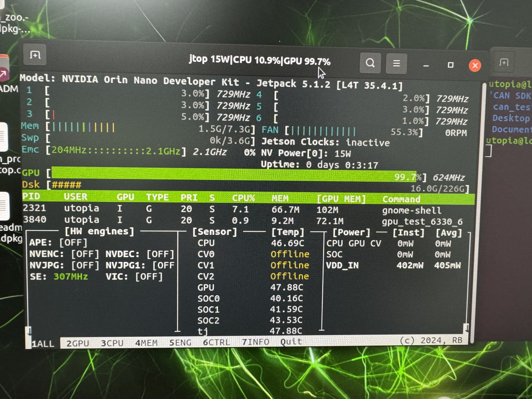Minimize the jtop terminal window
The height and width of the screenshot is (399, 532).
click(426, 65)
